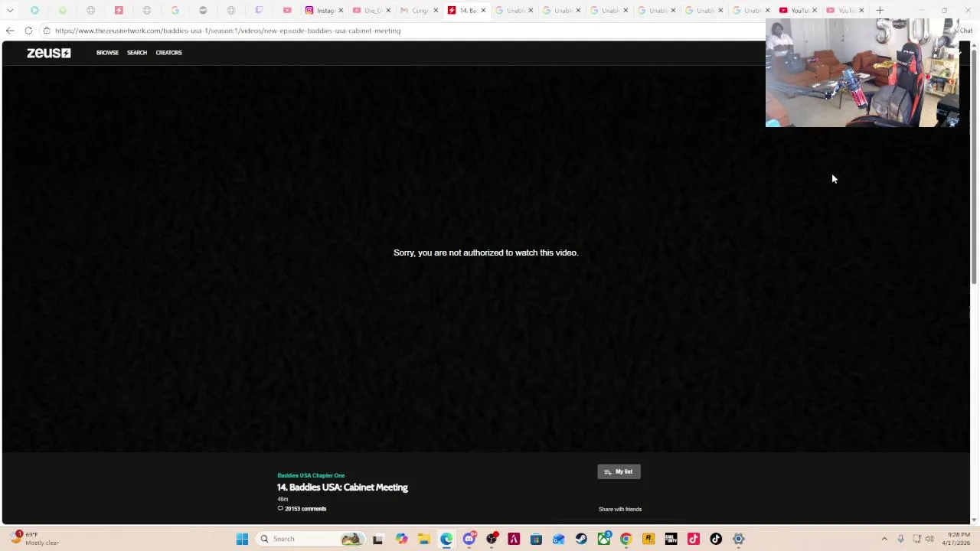Open the Xbox app from the taskbar
This screenshot has height=551, width=980.
pos(604,539)
